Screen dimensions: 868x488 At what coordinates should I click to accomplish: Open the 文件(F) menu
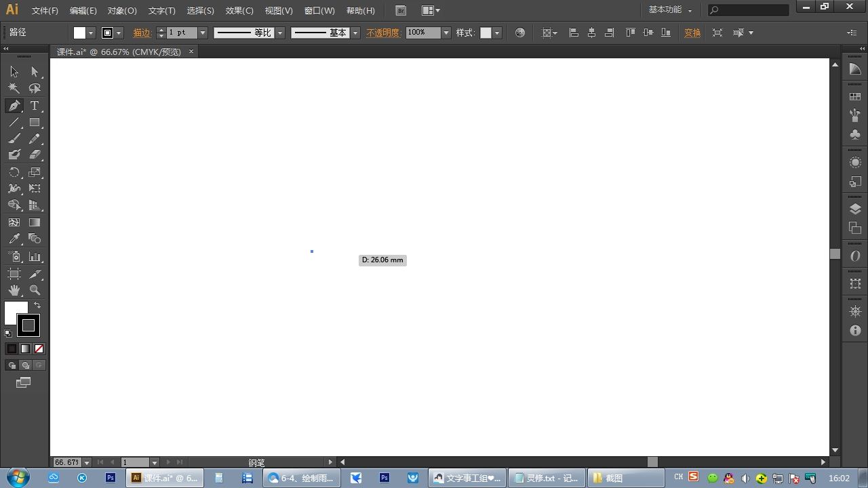point(45,11)
